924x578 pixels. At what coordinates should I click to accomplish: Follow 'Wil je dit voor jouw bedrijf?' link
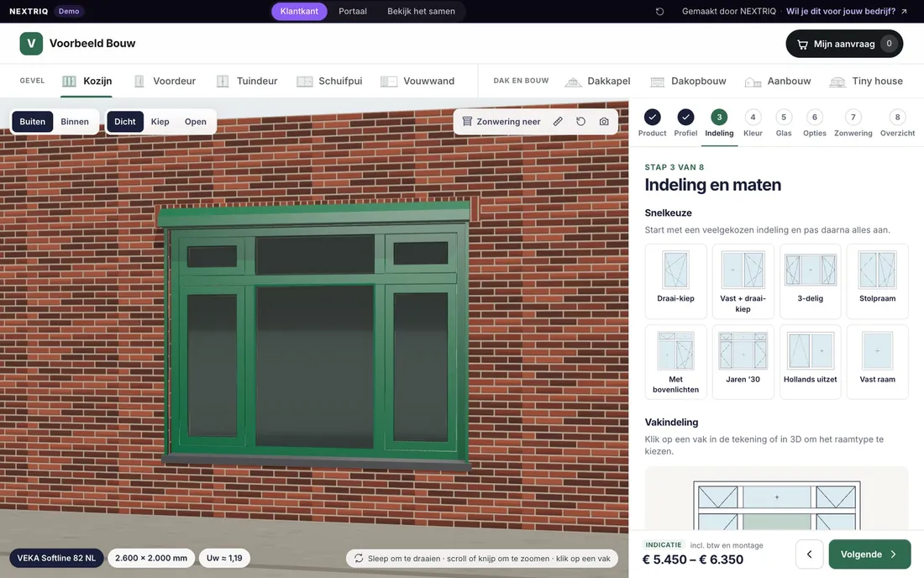tap(846, 11)
